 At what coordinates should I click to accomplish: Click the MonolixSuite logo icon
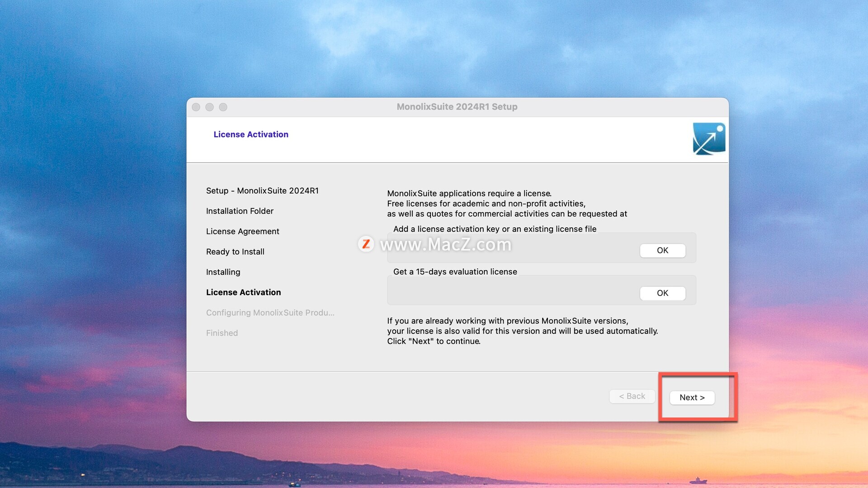709,139
